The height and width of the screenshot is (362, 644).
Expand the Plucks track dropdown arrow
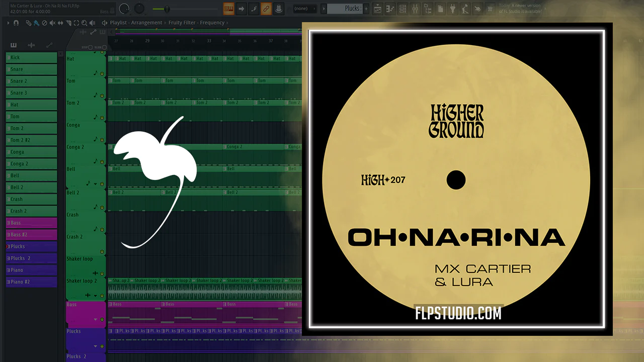click(x=96, y=346)
